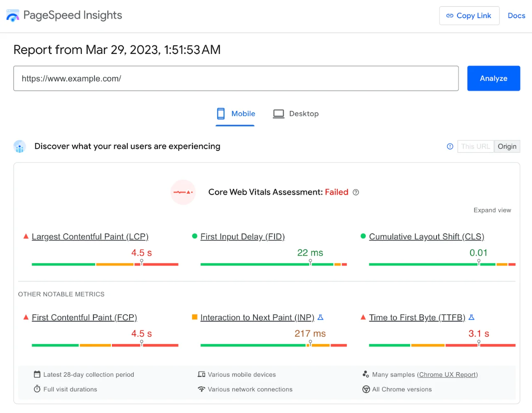This screenshot has width=532, height=413.
Task: Click the CrUX data icon beside Discover heading
Action: click(x=19, y=146)
